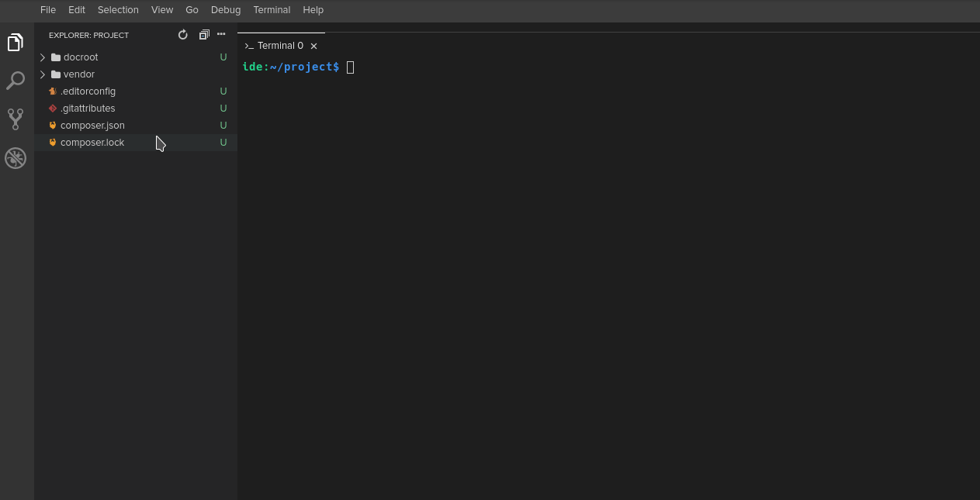The image size is (980, 500).
Task: Open the composer.lock file
Action: pyautogui.click(x=92, y=143)
